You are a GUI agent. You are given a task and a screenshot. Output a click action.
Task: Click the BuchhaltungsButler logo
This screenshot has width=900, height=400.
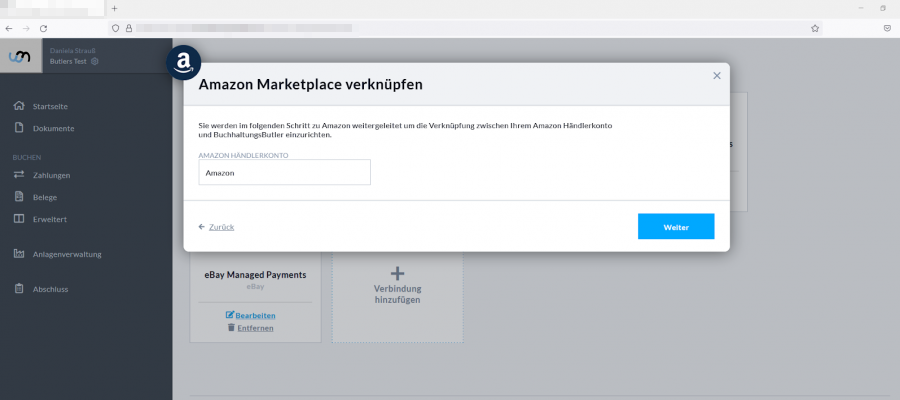point(20,56)
